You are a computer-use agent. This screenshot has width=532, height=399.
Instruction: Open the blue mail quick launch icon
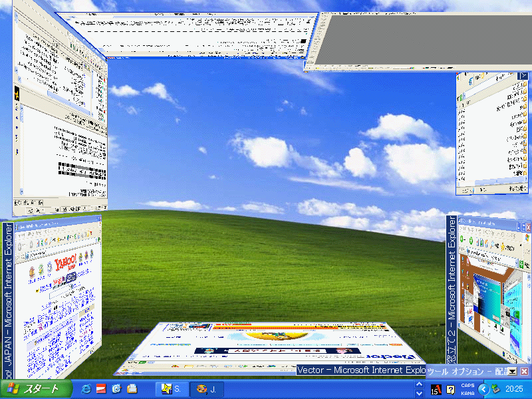tap(116, 389)
